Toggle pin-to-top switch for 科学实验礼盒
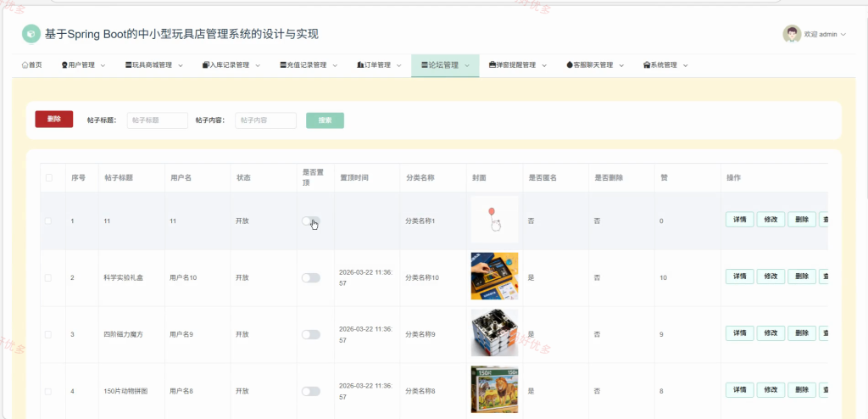This screenshot has height=419, width=868. coord(310,277)
